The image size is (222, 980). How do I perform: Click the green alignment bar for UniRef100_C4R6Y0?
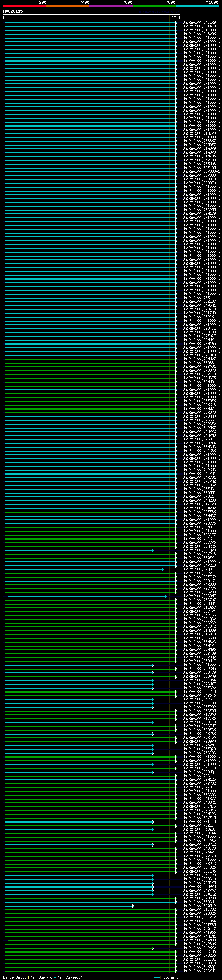coord(79,948)
